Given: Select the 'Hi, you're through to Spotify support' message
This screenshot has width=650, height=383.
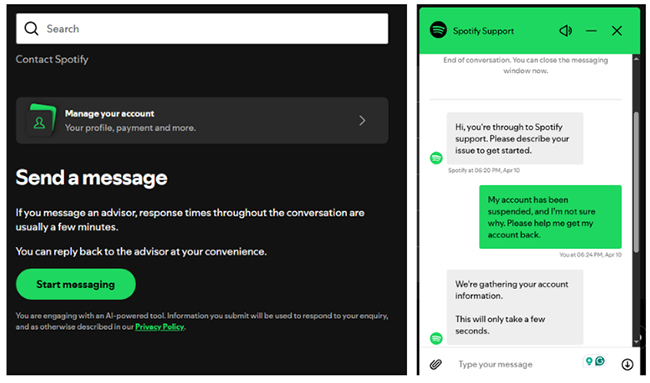Looking at the screenshot, I should click(515, 138).
